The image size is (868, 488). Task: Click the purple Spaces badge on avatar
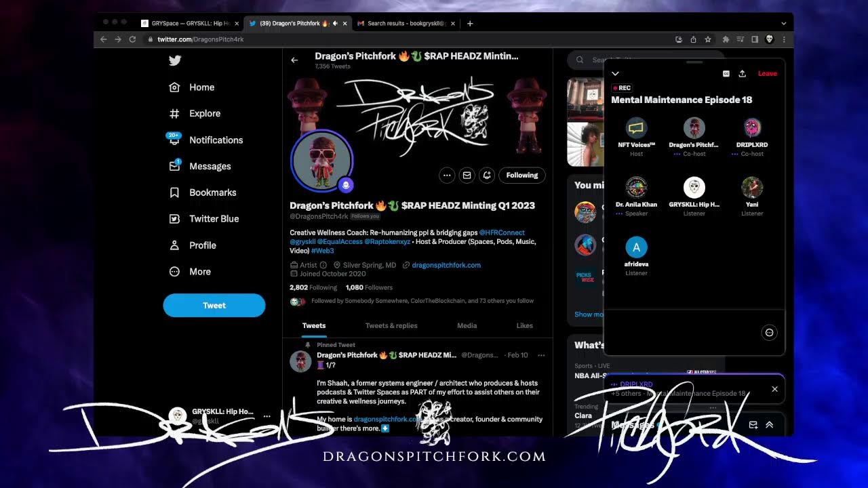click(x=345, y=184)
